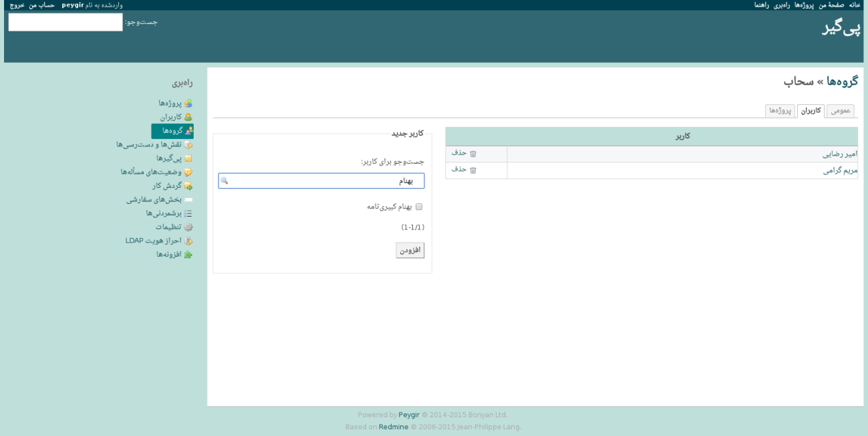Screen dimensions: 868x436
Task: Click trash icon beside مریم گرامی
Action: [473, 170]
